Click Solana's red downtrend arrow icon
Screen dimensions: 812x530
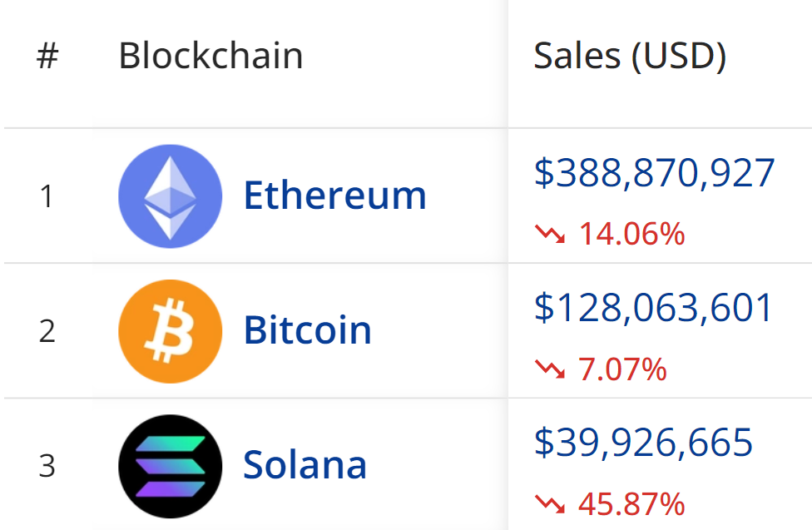point(549,503)
